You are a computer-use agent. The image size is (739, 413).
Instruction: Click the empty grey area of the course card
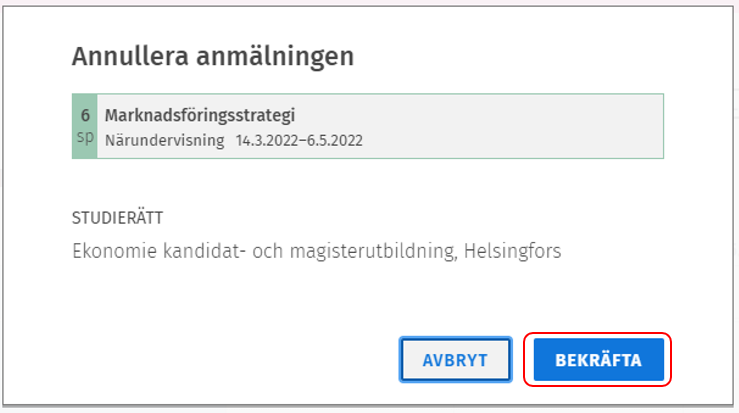(520, 126)
